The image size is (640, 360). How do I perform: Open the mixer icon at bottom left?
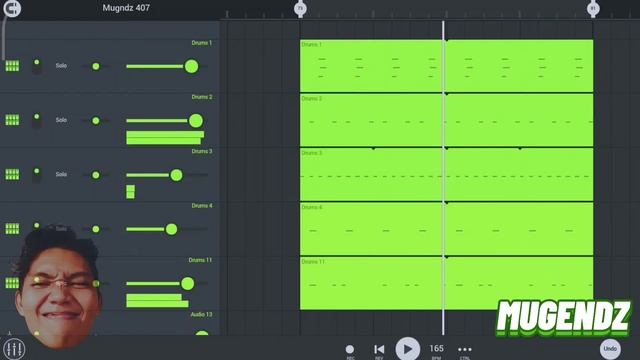[x=14, y=349]
